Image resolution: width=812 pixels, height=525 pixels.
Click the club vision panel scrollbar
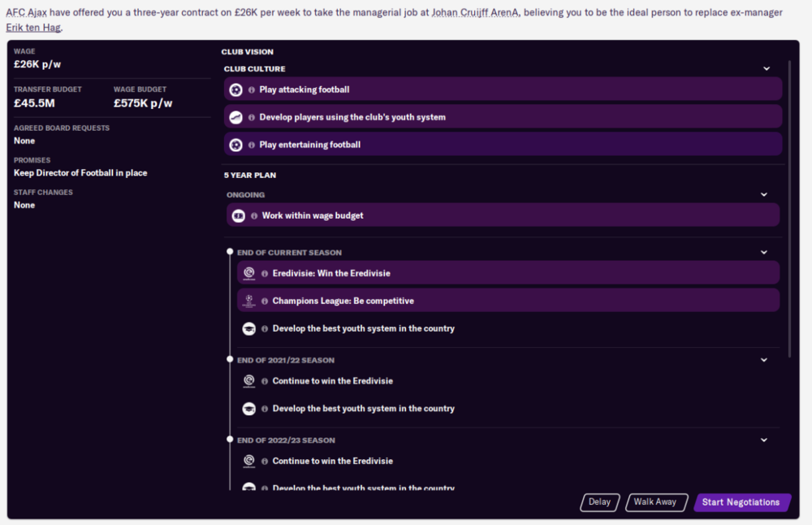click(x=789, y=209)
